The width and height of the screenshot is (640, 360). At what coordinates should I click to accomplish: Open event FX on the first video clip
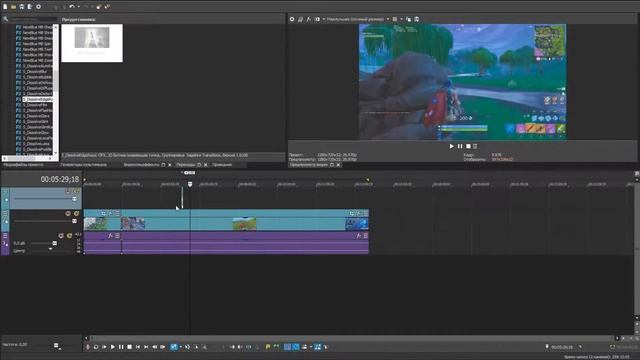pyautogui.click(x=110, y=213)
